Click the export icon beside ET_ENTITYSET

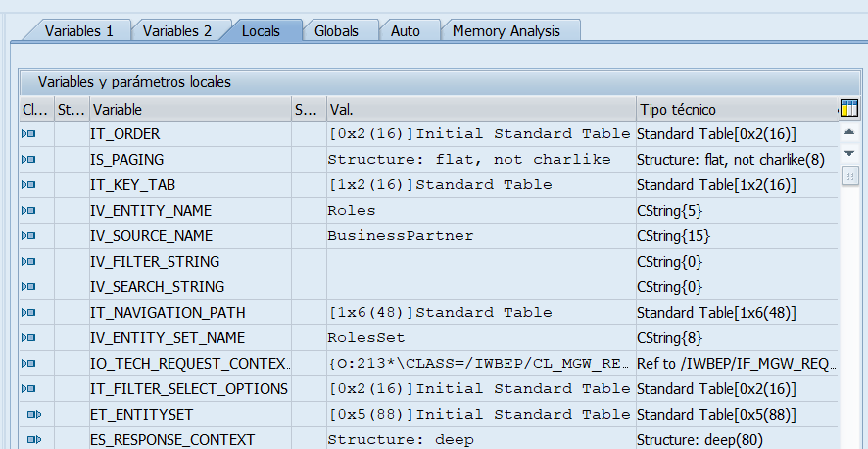click(x=33, y=415)
